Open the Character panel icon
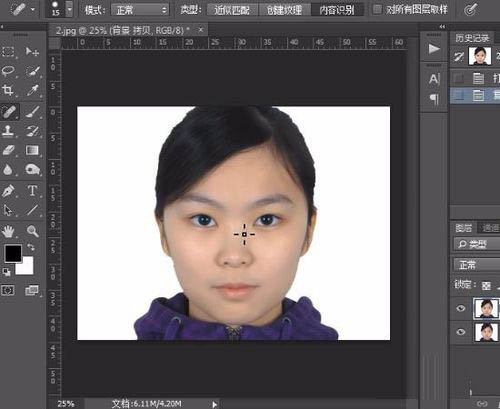500x409 pixels. pos(434,79)
